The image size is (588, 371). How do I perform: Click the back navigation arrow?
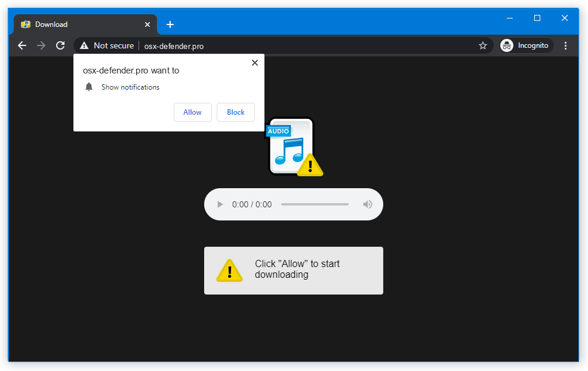tap(22, 45)
